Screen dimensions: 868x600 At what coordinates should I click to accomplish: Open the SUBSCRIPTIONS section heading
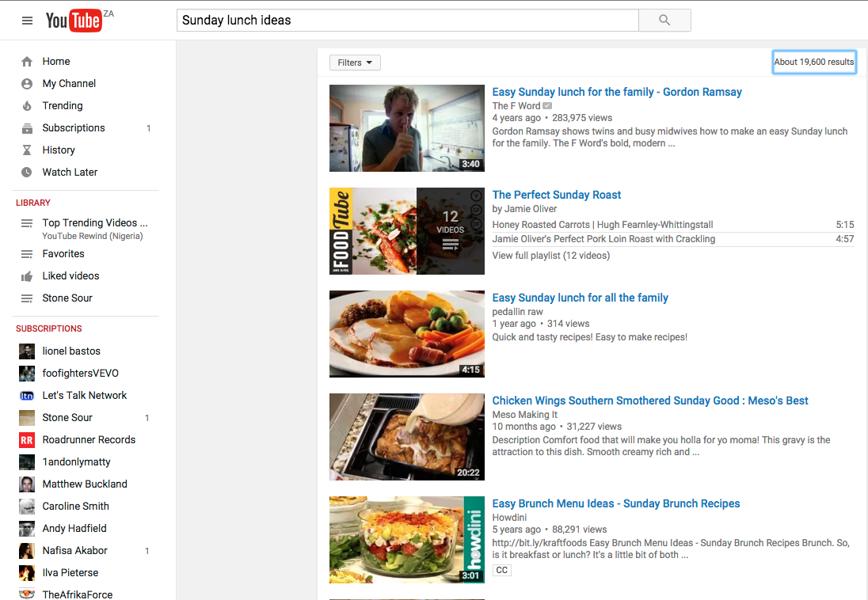tap(49, 328)
